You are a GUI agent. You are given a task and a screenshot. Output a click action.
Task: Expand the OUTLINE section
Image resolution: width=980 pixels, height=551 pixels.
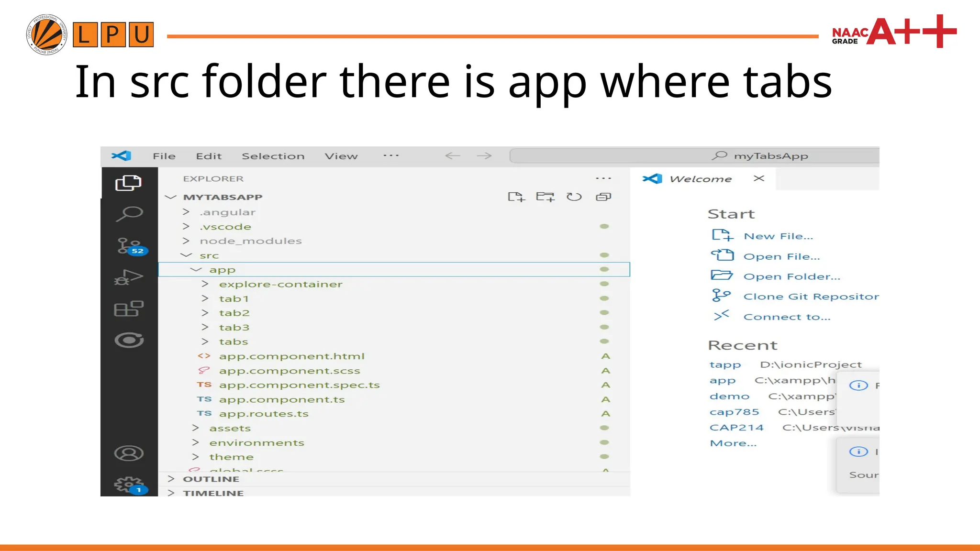click(x=211, y=479)
